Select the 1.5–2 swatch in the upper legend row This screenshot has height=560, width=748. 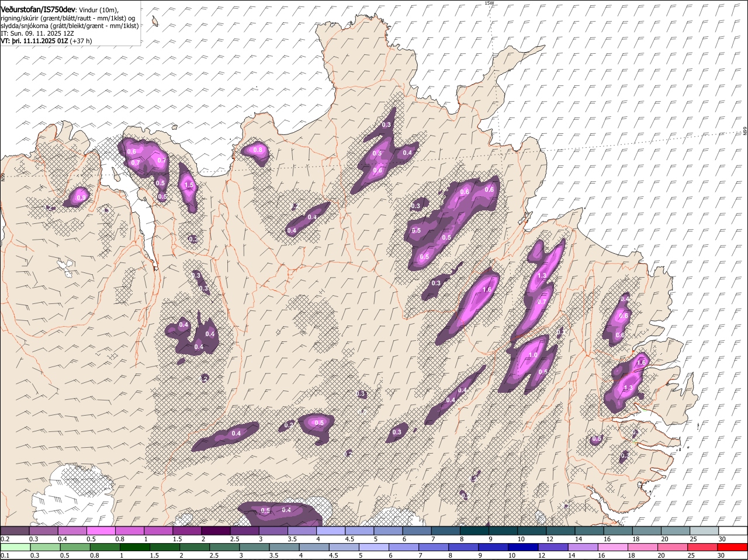pyautogui.click(x=188, y=530)
